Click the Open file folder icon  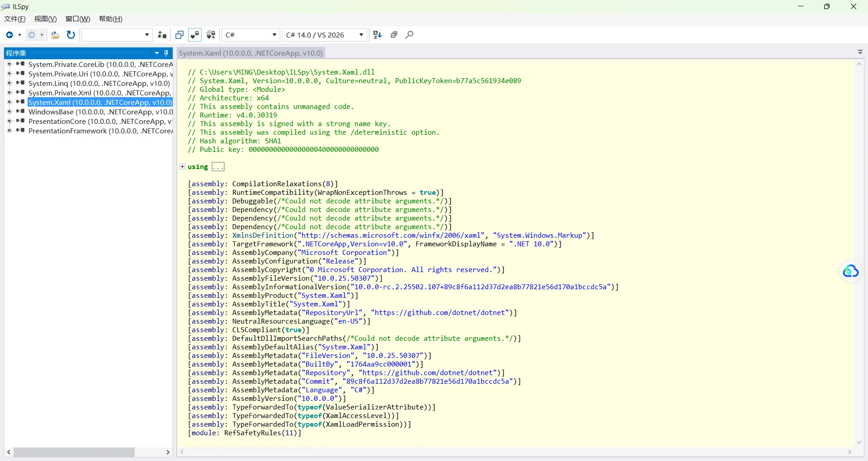click(x=55, y=35)
